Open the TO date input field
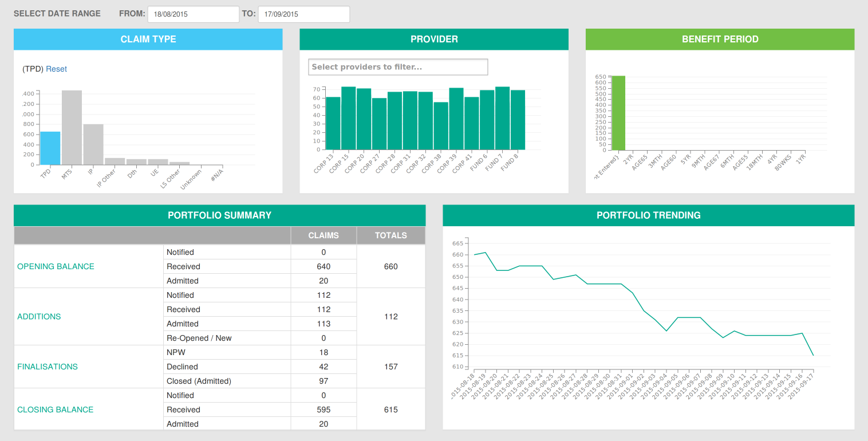868x441 pixels. tap(303, 14)
